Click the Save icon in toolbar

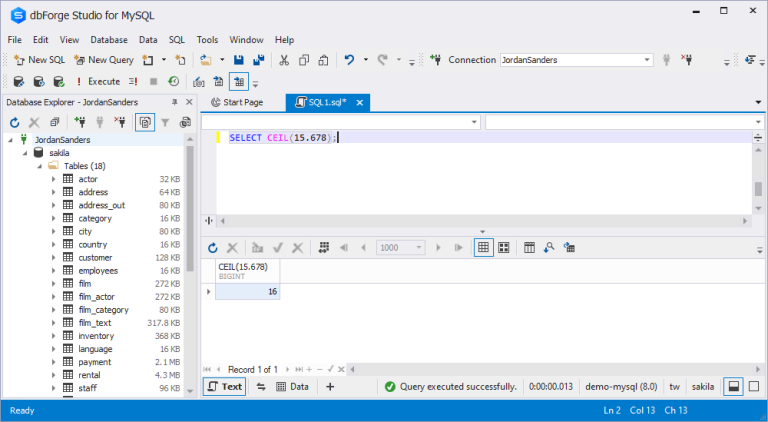pyautogui.click(x=239, y=60)
